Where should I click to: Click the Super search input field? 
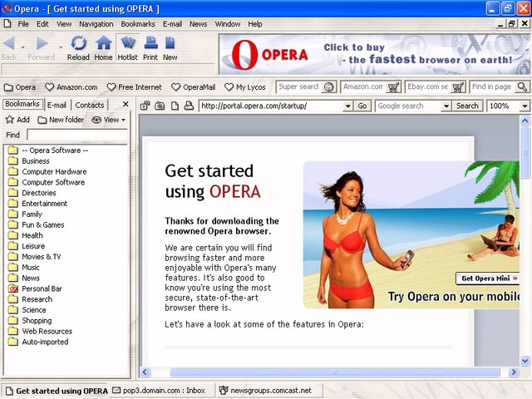pyautogui.click(x=299, y=86)
